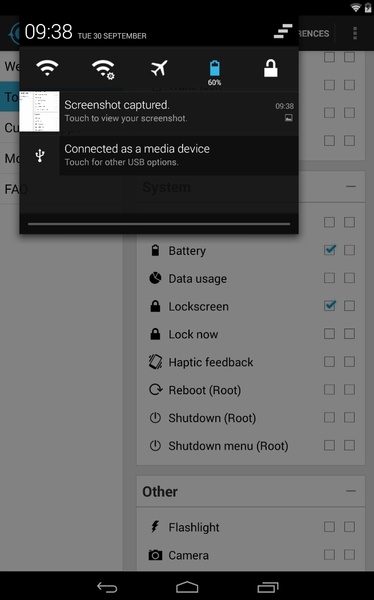Select the Shutdown menu (Root) label

[228, 446]
